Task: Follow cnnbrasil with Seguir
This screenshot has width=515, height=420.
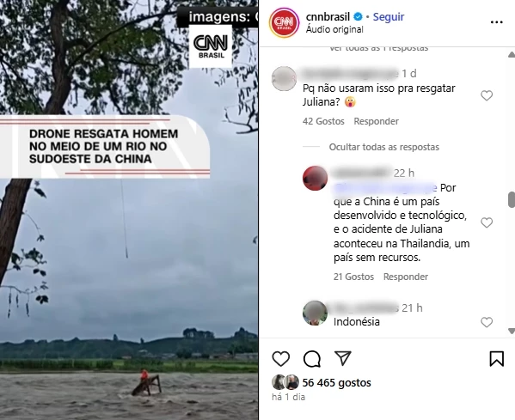Action: [389, 16]
